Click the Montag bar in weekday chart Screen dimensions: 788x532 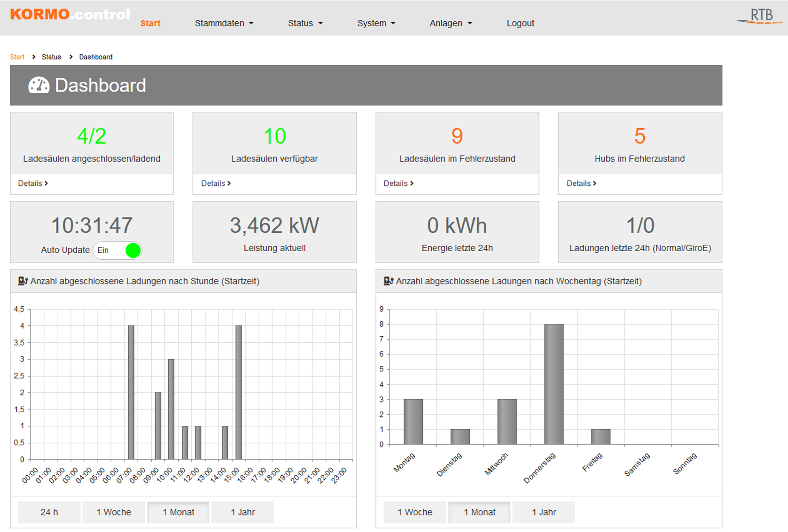(x=413, y=422)
